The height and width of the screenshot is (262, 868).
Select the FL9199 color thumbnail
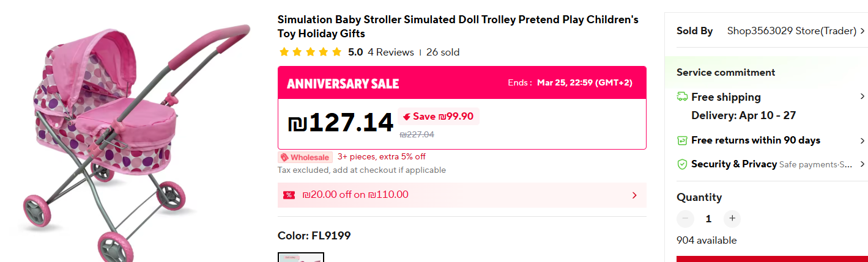[301, 258]
